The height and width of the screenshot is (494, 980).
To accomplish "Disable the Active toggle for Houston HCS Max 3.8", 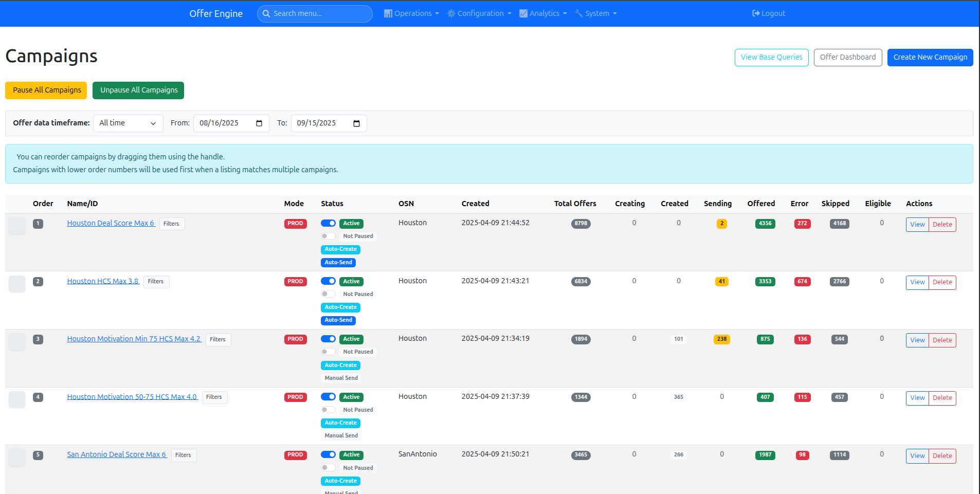I will 328,281.
